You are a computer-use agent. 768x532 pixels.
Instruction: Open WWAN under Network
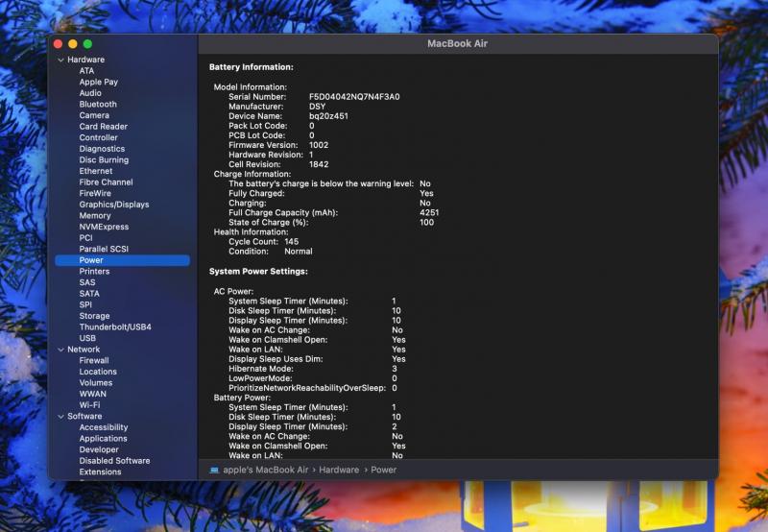point(92,394)
